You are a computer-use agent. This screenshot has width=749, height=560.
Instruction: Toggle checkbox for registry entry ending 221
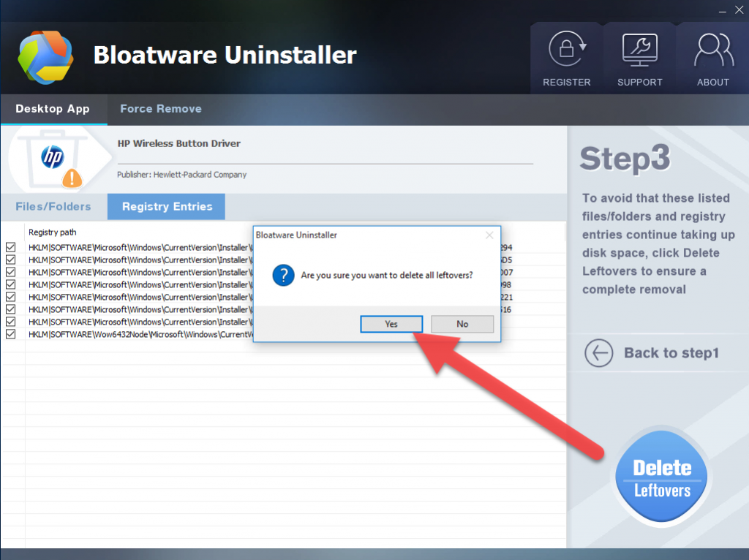pos(10,297)
